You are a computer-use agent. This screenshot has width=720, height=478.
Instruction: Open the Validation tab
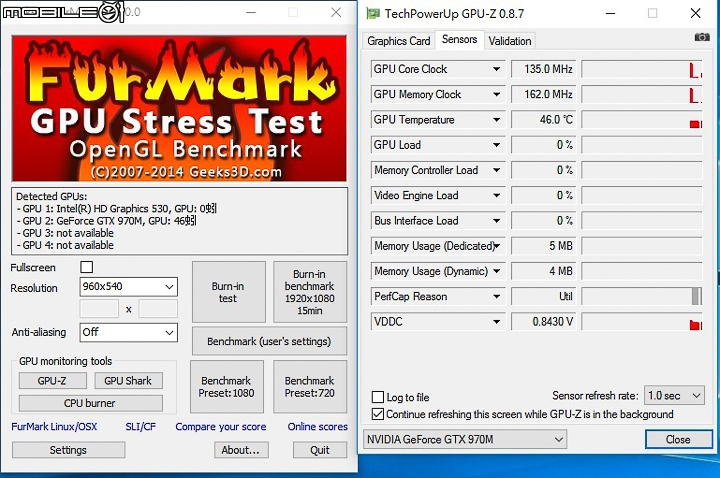(510, 41)
